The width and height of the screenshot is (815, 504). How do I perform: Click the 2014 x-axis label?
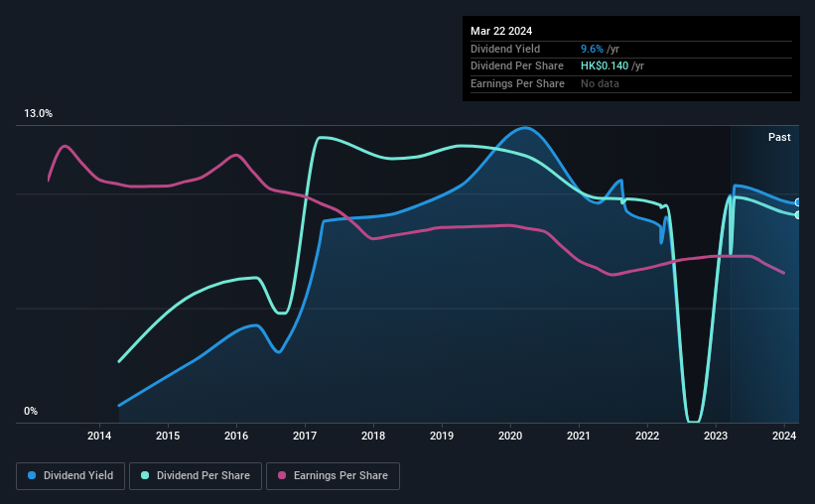[x=99, y=436]
